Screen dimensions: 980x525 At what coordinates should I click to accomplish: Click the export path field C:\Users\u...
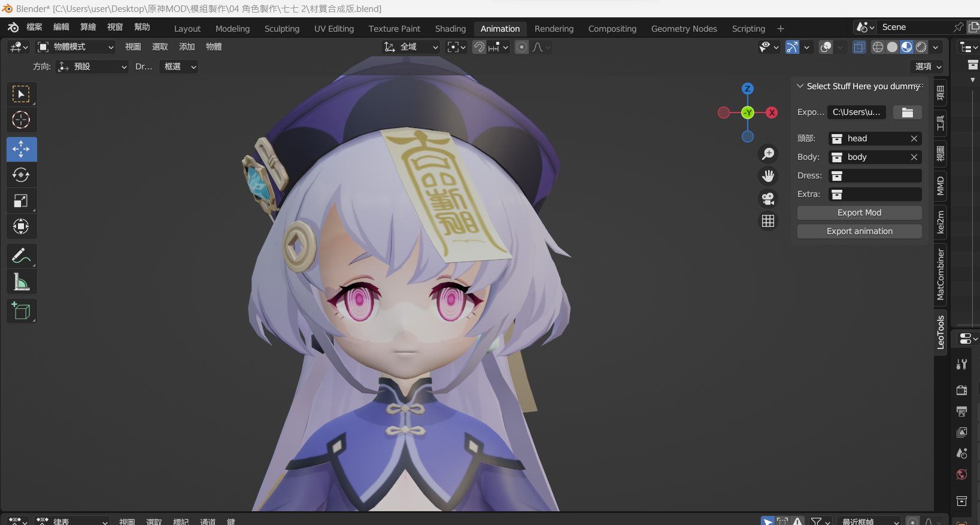[x=857, y=112]
